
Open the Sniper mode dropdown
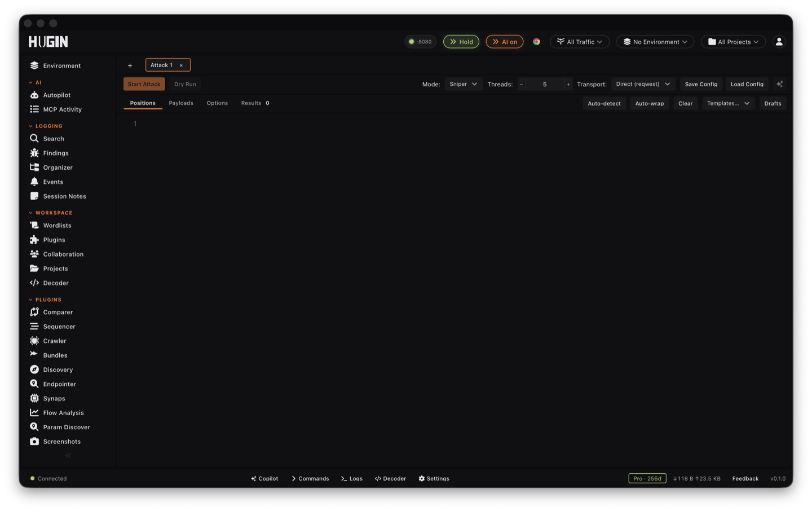tap(464, 84)
